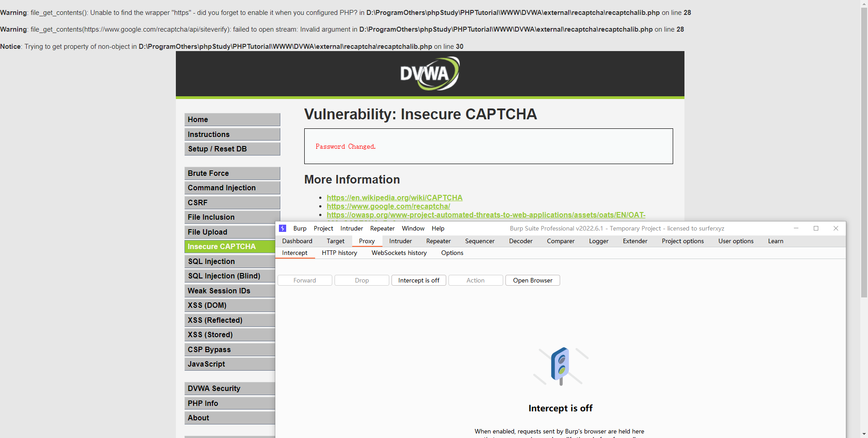The width and height of the screenshot is (868, 438).
Task: Open the CSRF page
Action: (232, 203)
